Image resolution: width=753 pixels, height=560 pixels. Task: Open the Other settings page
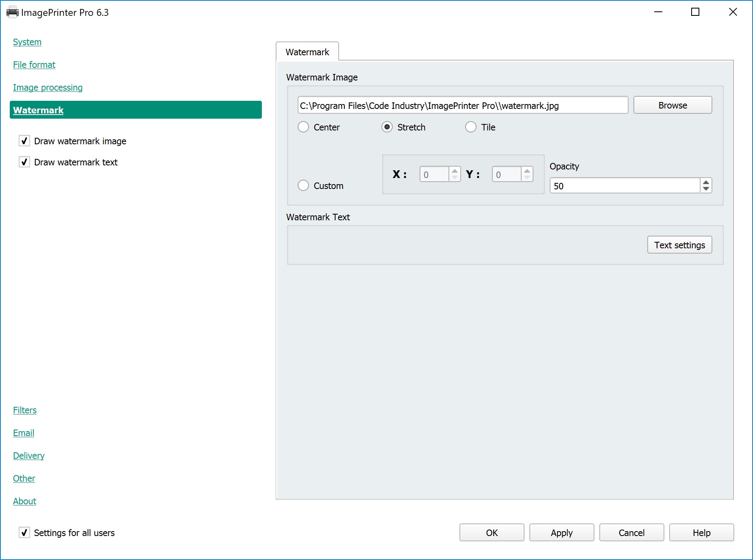click(24, 479)
